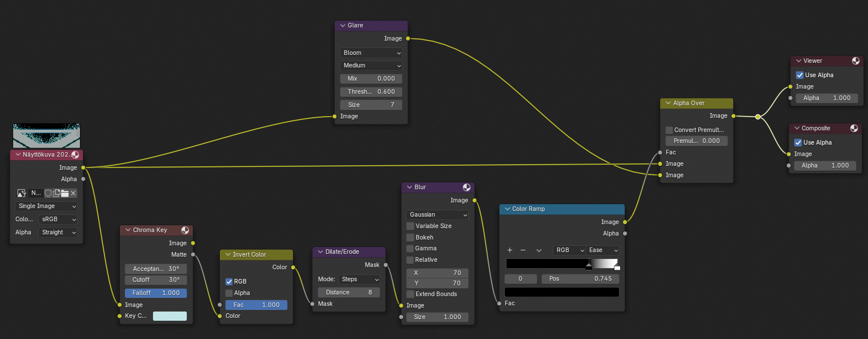Enable Gamma checkbox in Blur node

(x=410, y=248)
